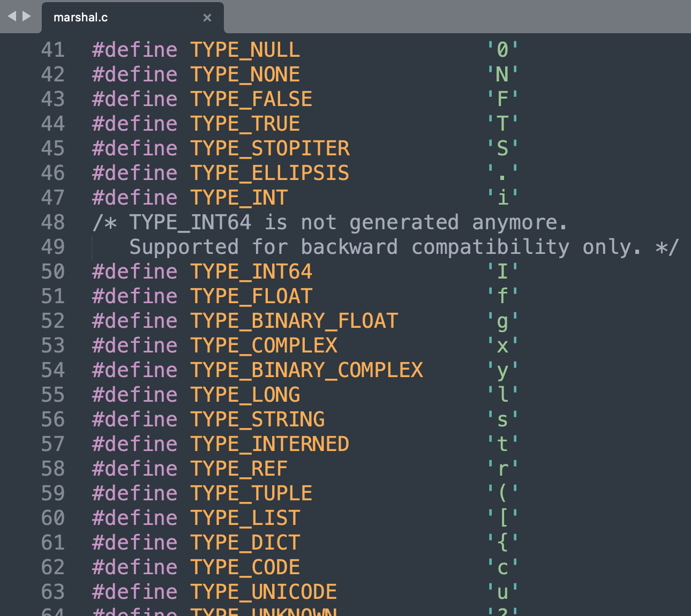
Task: Click the TYPE_BINARY_FLOAT macro name
Action: pos(294,321)
